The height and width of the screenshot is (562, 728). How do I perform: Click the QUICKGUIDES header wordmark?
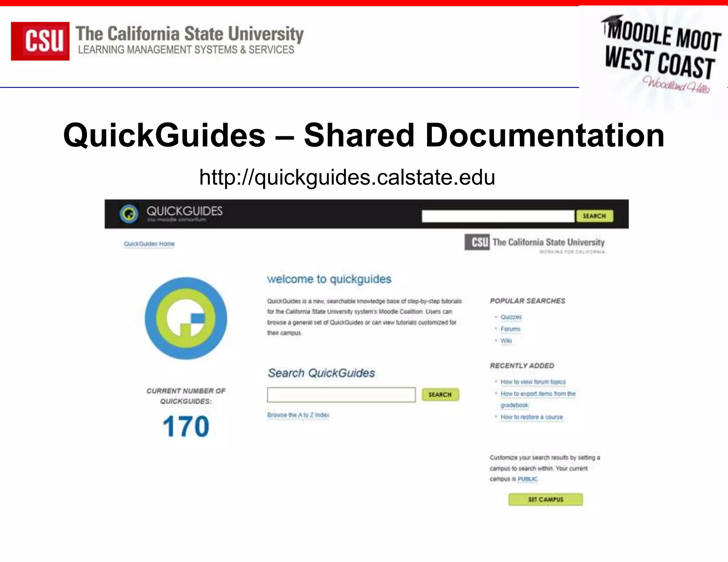(x=184, y=211)
